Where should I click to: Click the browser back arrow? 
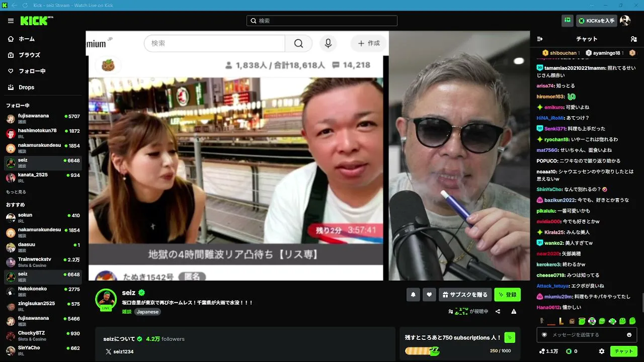pos(14,5)
